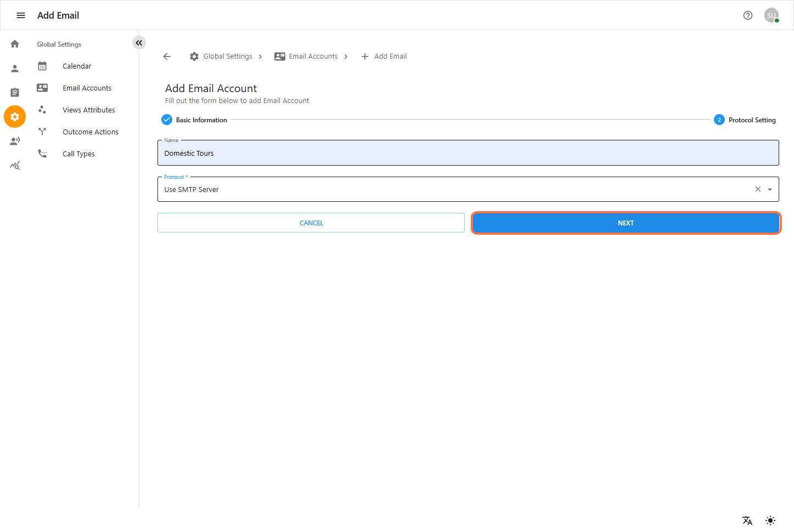
Task: Click the Help question mark icon
Action: click(x=747, y=15)
